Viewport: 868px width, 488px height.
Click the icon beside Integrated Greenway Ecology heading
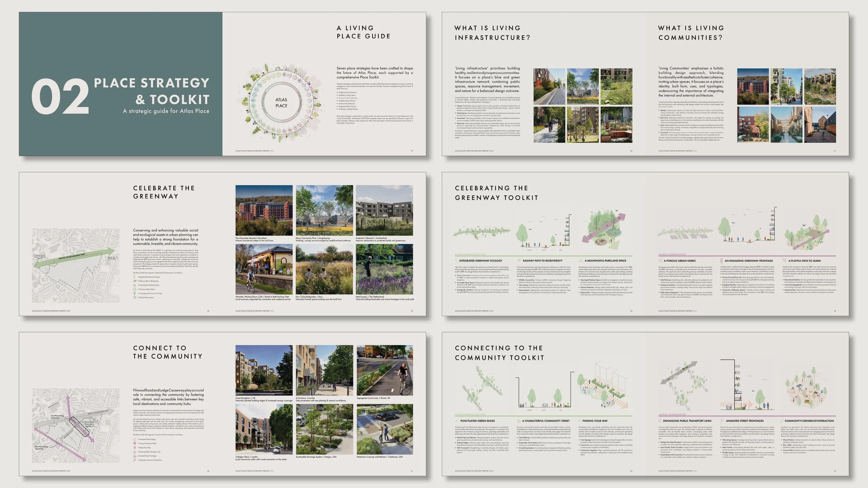point(457,261)
